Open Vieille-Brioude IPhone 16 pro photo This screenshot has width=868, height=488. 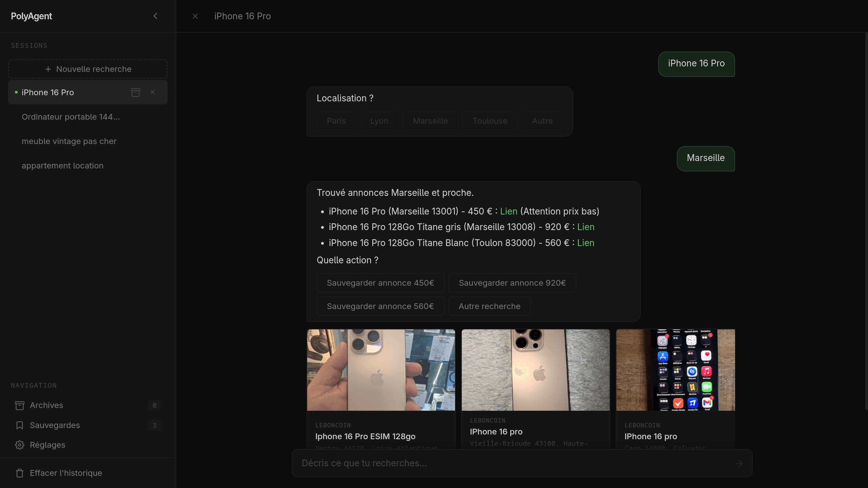click(x=536, y=370)
